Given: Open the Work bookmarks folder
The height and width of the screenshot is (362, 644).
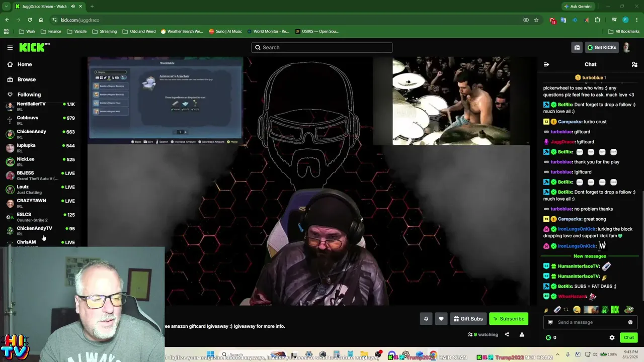Looking at the screenshot, I should (x=27, y=31).
